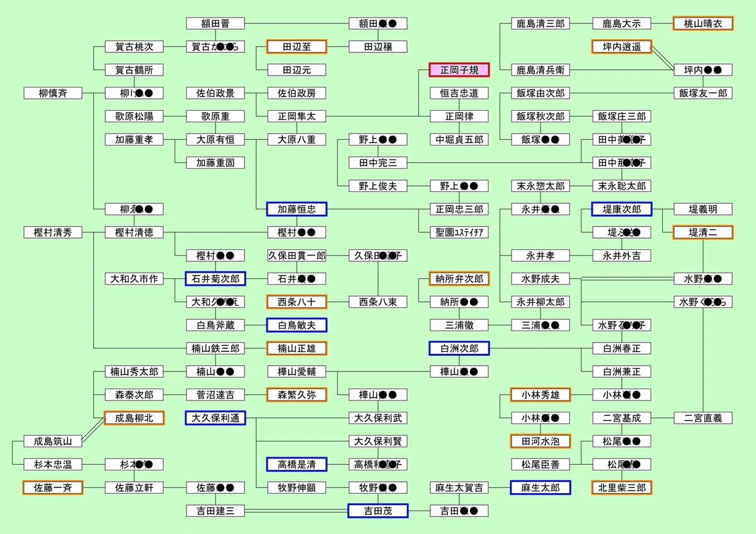Select the 野上俊夫 node
The width and height of the screenshot is (756, 534).
click(x=378, y=186)
